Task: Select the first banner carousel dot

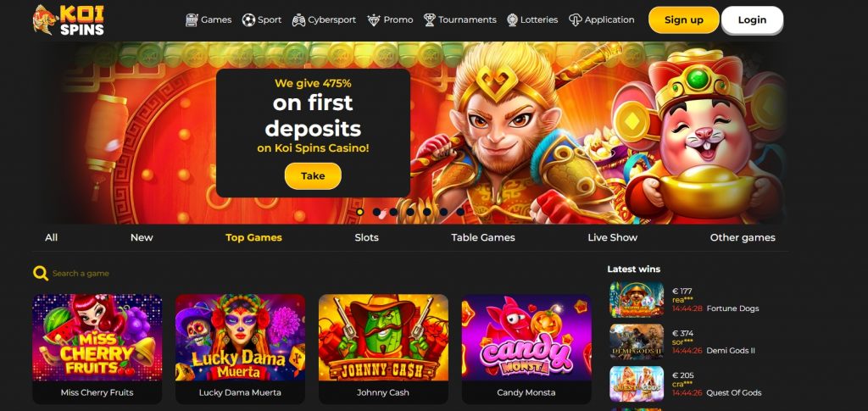Action: [x=359, y=211]
